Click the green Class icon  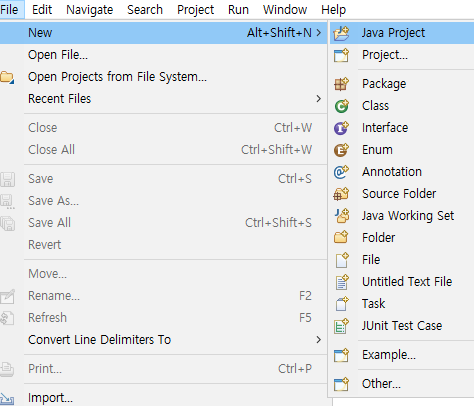coord(341,106)
